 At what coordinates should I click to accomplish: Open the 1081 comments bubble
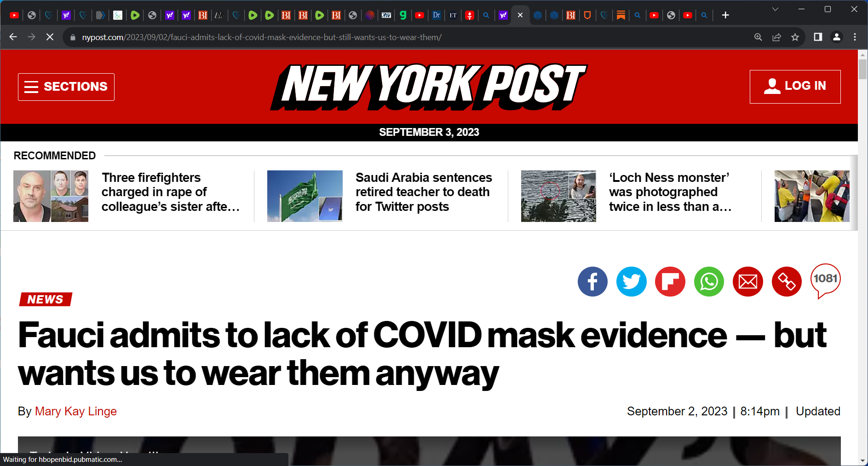click(x=825, y=280)
